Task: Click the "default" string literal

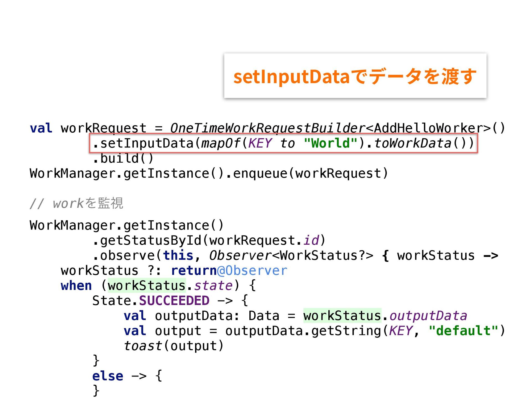Action: point(463,331)
